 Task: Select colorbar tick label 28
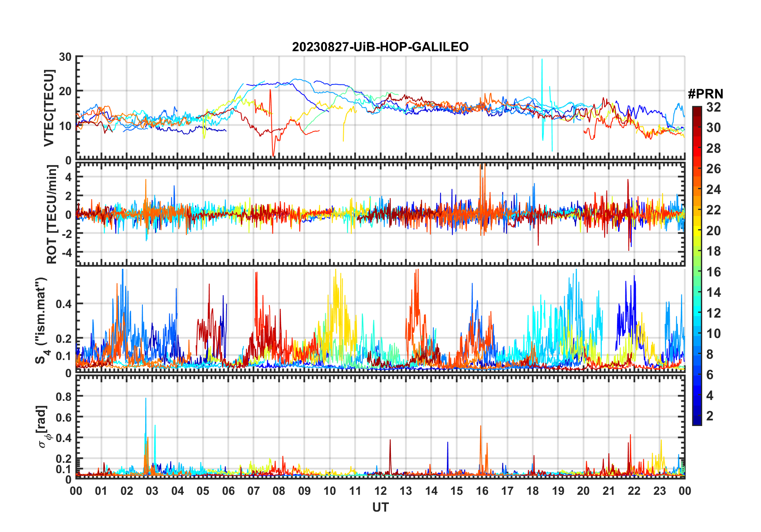(714, 148)
